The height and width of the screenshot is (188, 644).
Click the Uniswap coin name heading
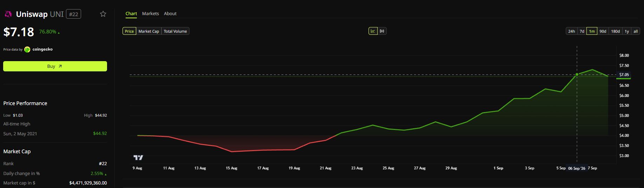[32, 14]
